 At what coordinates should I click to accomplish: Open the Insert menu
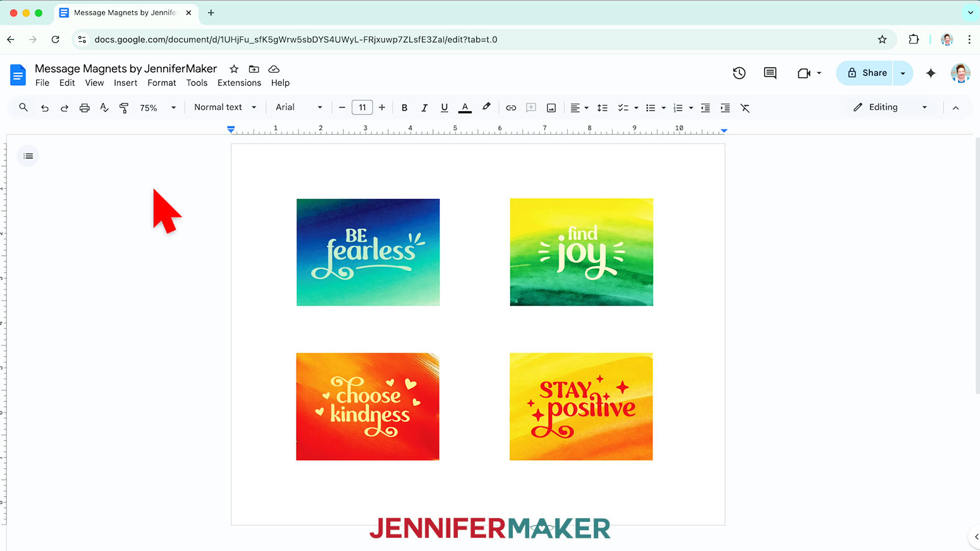(x=125, y=83)
